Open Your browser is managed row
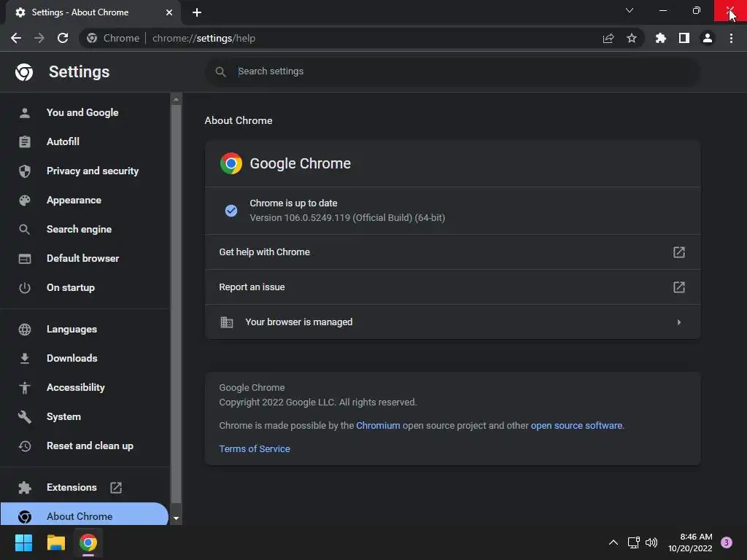Image resolution: width=747 pixels, height=560 pixels. [452, 322]
